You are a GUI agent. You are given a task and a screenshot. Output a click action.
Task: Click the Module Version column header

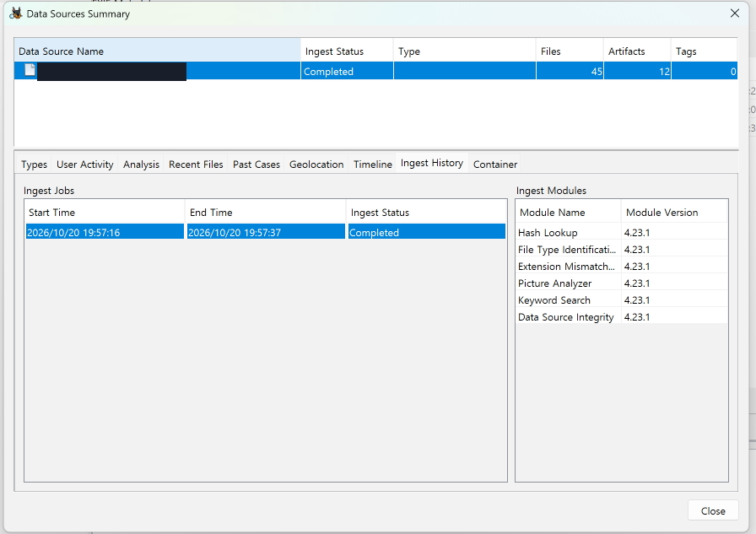tap(674, 212)
